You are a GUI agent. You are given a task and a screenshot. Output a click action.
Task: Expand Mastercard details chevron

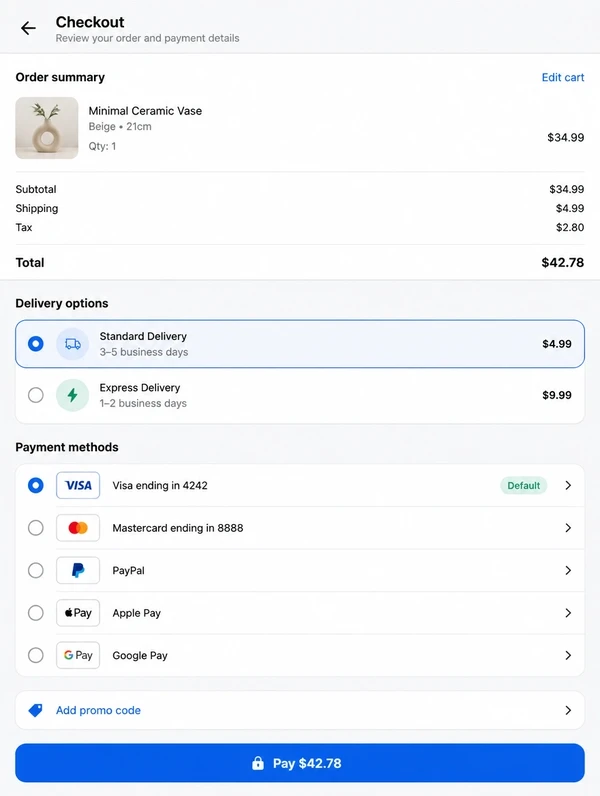point(568,528)
